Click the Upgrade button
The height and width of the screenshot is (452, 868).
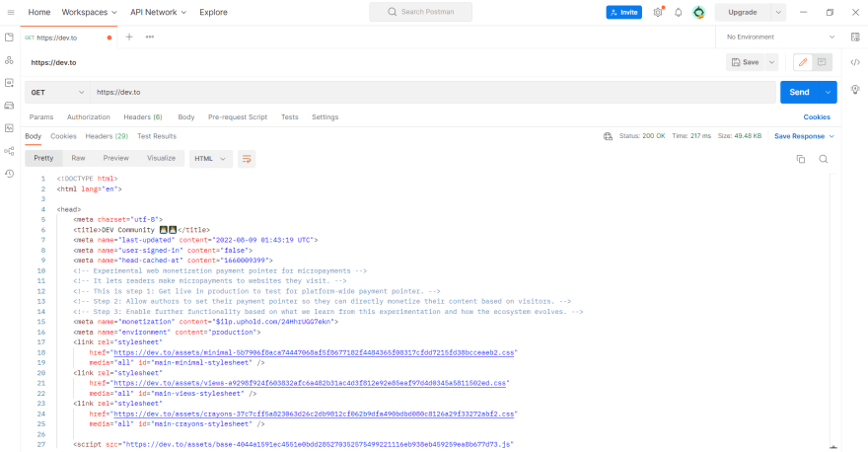(743, 12)
